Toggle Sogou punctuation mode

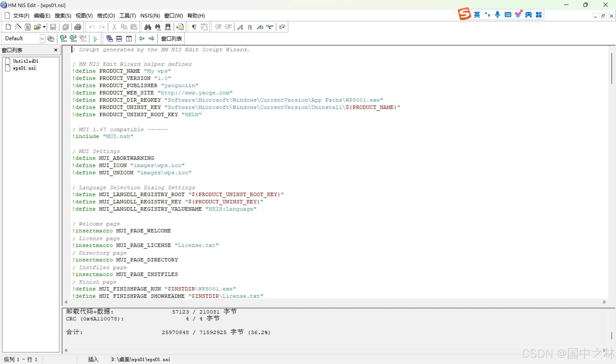487,15
